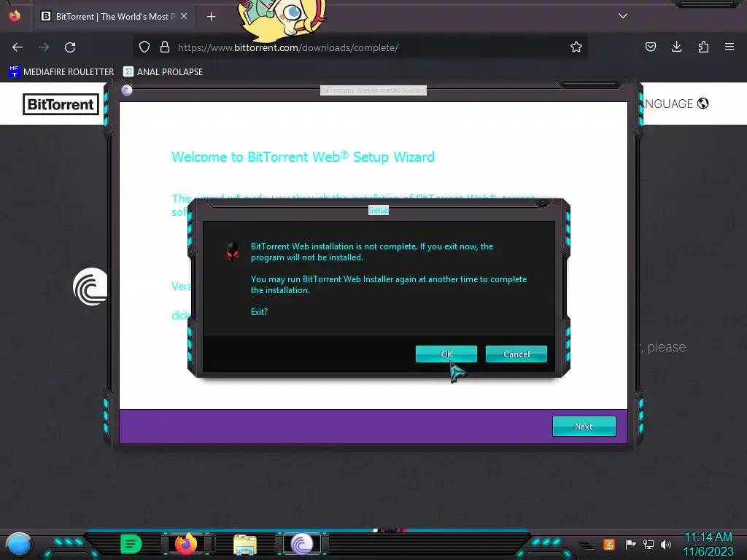Screen dimensions: 747x560
Task: Click Next in the BitTorrent wizard
Action: tap(584, 426)
